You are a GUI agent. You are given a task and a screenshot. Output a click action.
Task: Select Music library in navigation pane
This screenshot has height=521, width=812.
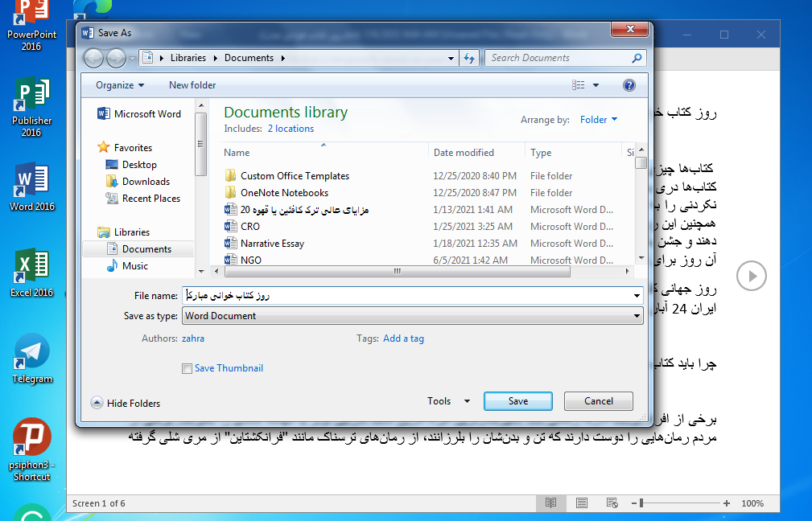click(x=127, y=266)
